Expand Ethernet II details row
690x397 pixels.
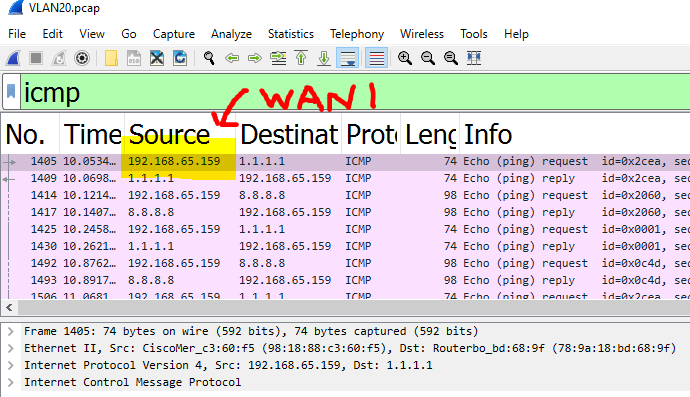(x=11, y=348)
